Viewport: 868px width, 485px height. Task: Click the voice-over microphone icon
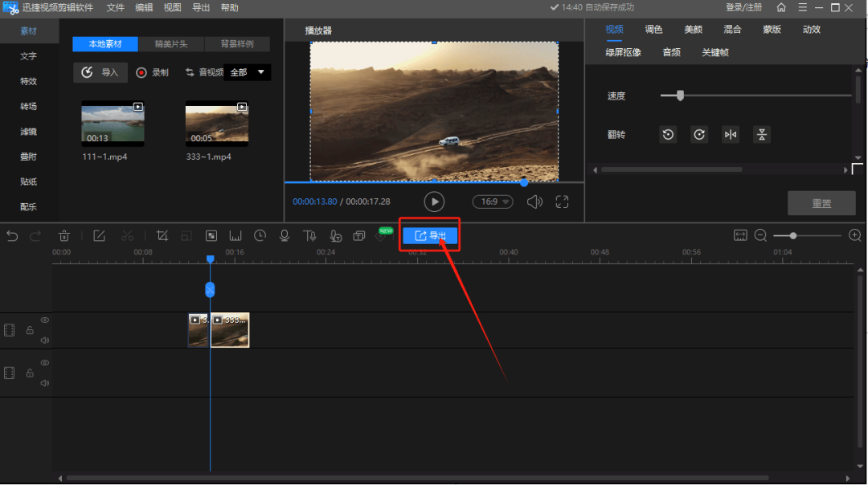click(x=284, y=236)
